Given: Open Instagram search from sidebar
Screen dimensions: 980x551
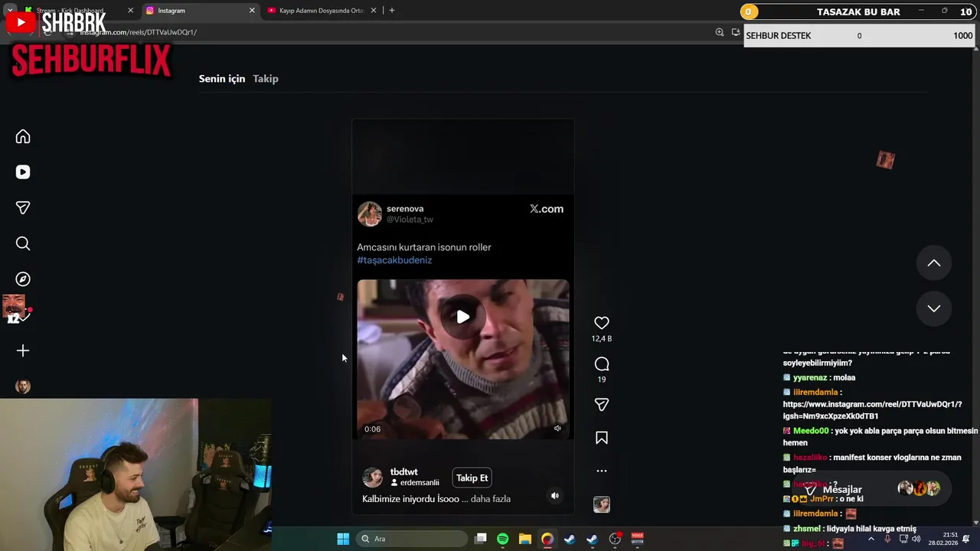Looking at the screenshot, I should (23, 243).
